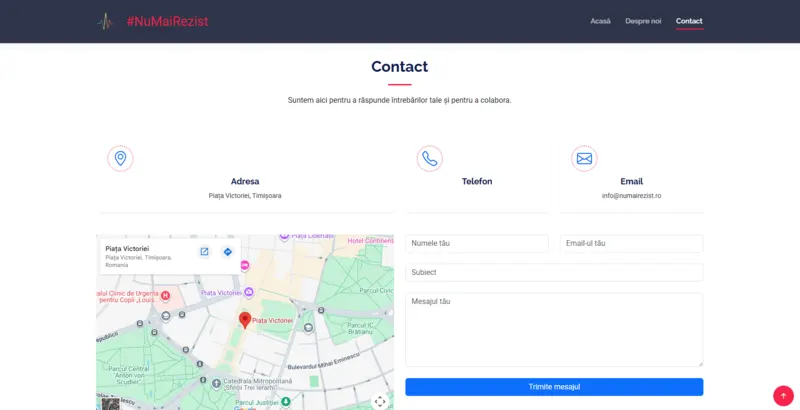Click the Piața Victoriei title in map card
Screen dimensions: 800x410
pos(127,249)
